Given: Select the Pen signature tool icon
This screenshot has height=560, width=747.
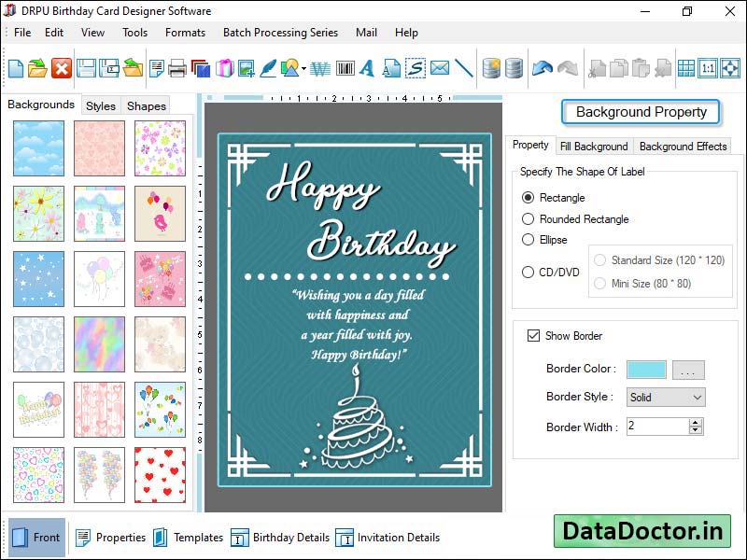Looking at the screenshot, I should point(267,68).
